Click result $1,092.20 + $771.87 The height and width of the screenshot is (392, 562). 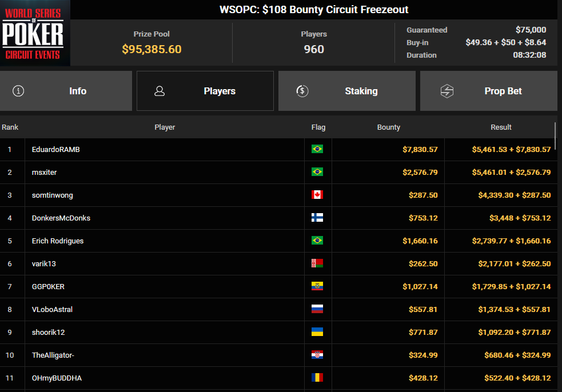tap(515, 332)
